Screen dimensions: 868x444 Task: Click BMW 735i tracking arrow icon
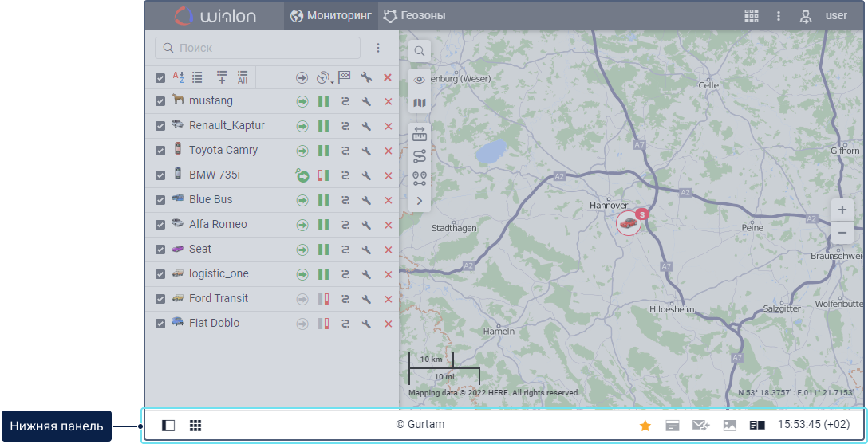click(x=302, y=175)
